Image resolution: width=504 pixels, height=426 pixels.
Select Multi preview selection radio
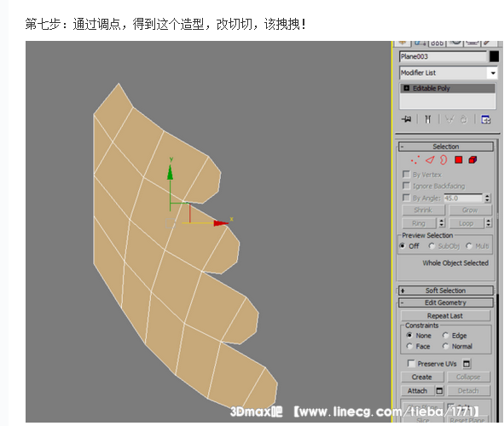point(469,246)
